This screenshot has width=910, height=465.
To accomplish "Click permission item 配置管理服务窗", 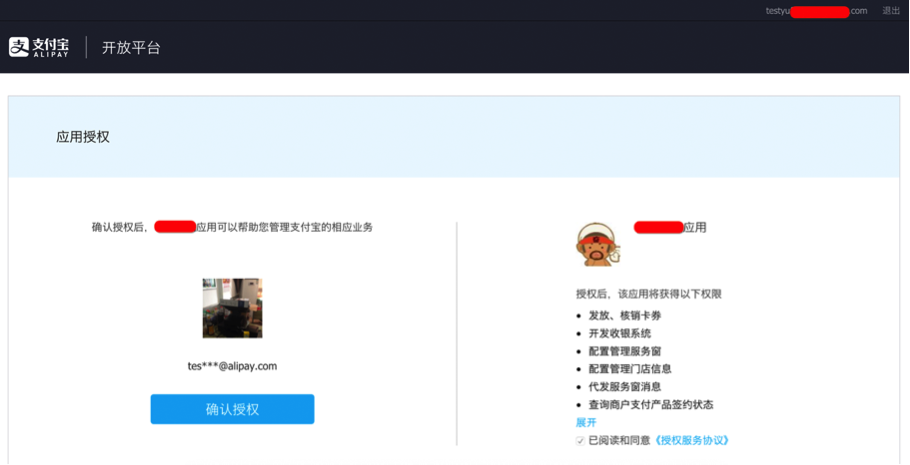I will 625,351.
